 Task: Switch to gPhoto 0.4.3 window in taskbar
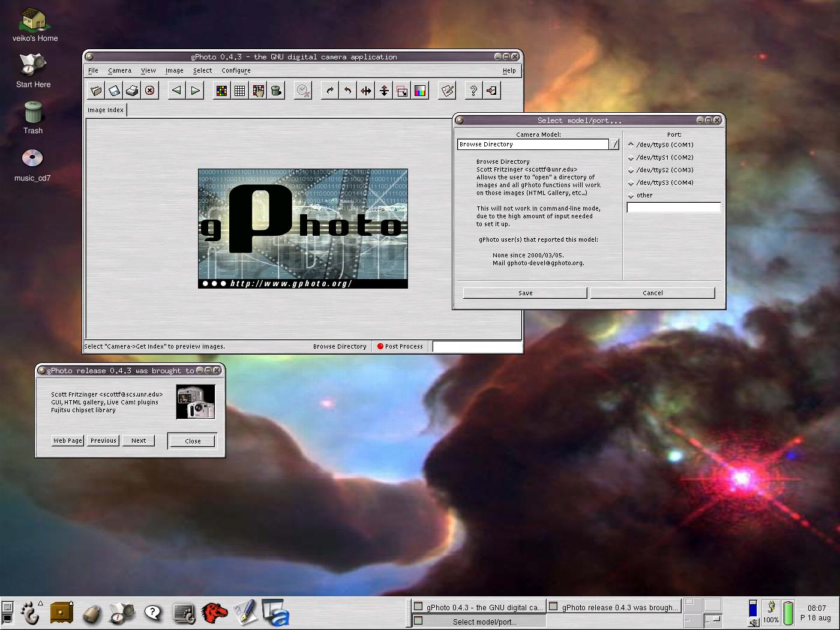tap(478, 607)
